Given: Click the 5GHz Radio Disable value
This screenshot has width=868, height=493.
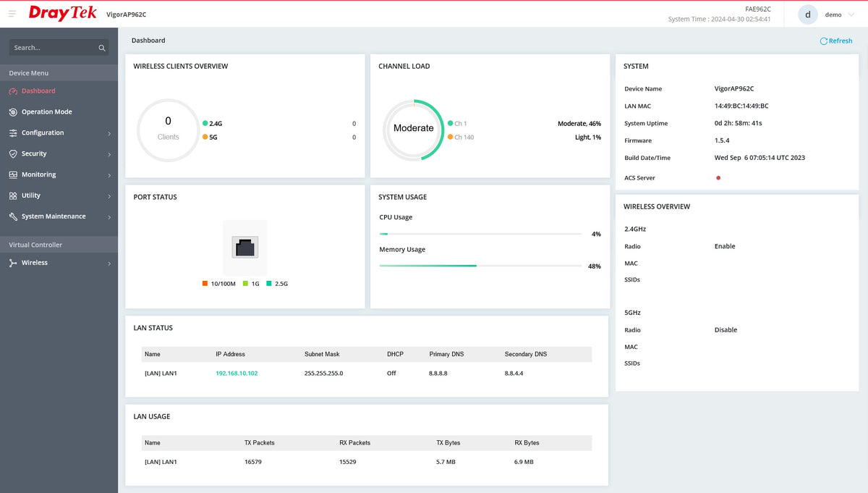Looking at the screenshot, I should tap(726, 330).
